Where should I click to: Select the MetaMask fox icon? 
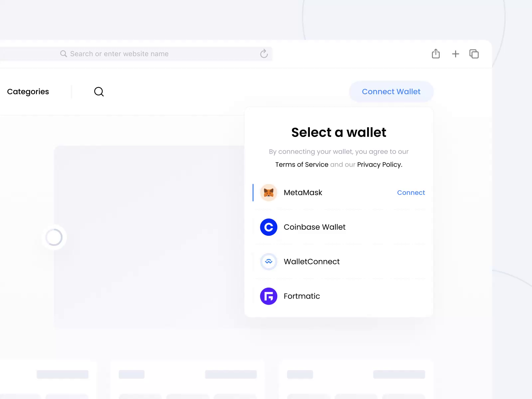coord(268,193)
